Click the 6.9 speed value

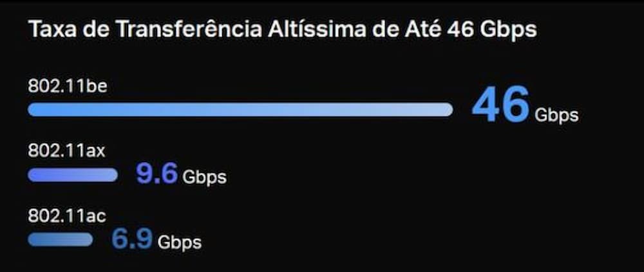coord(132,239)
